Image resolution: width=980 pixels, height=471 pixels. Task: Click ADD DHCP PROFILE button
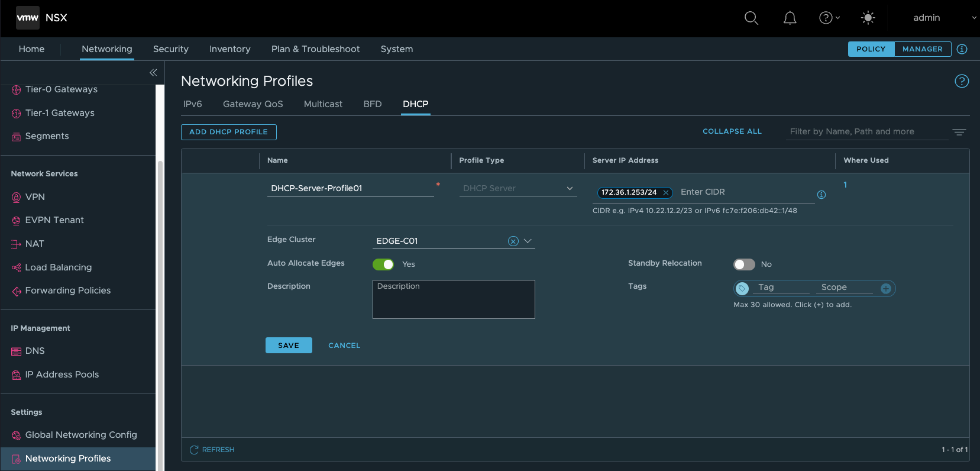[229, 132]
